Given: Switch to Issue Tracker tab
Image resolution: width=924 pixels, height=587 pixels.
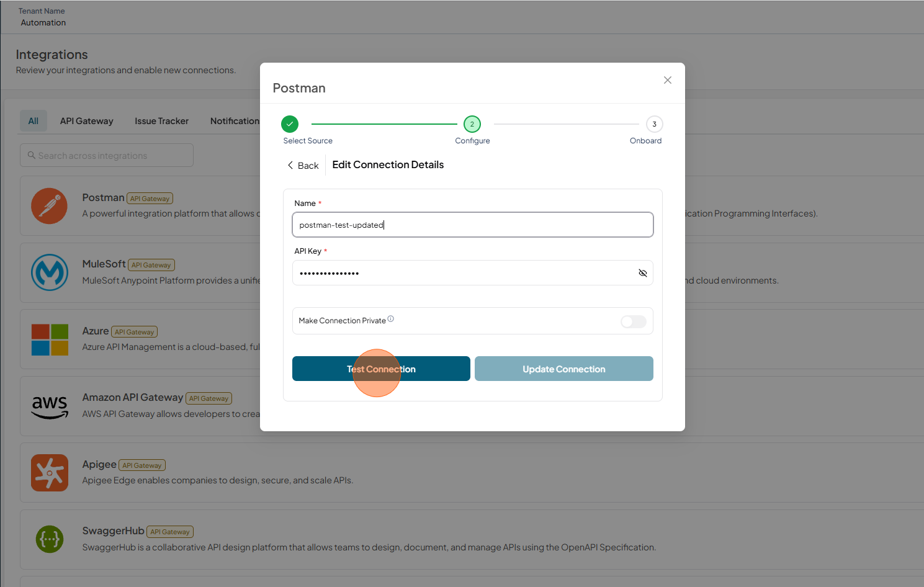Looking at the screenshot, I should point(162,121).
